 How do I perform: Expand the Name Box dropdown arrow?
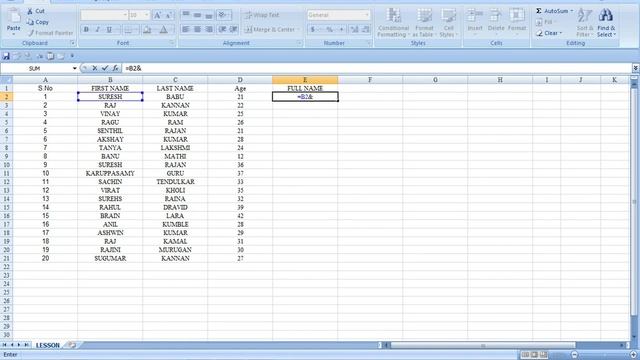point(75,68)
